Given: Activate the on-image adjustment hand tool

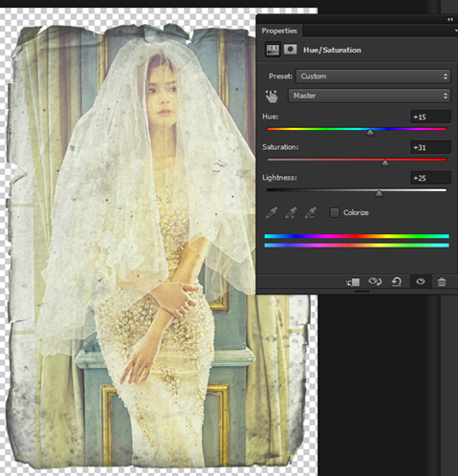Looking at the screenshot, I should click(x=272, y=96).
